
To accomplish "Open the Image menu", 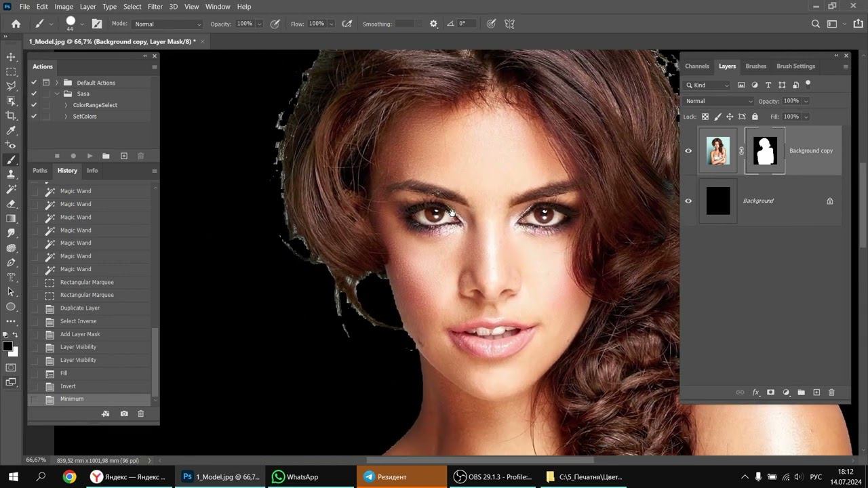I will (x=64, y=6).
